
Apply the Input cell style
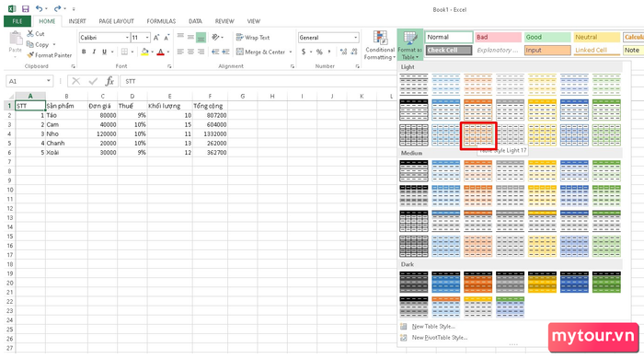tap(547, 50)
